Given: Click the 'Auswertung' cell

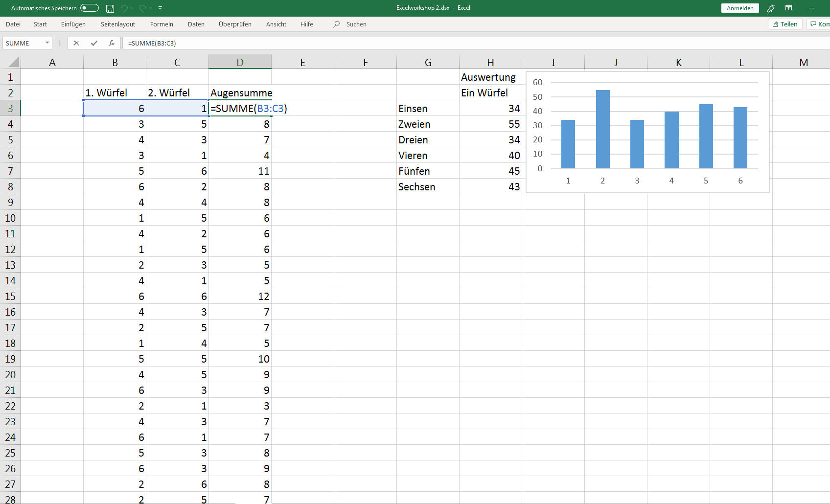Looking at the screenshot, I should [491, 77].
